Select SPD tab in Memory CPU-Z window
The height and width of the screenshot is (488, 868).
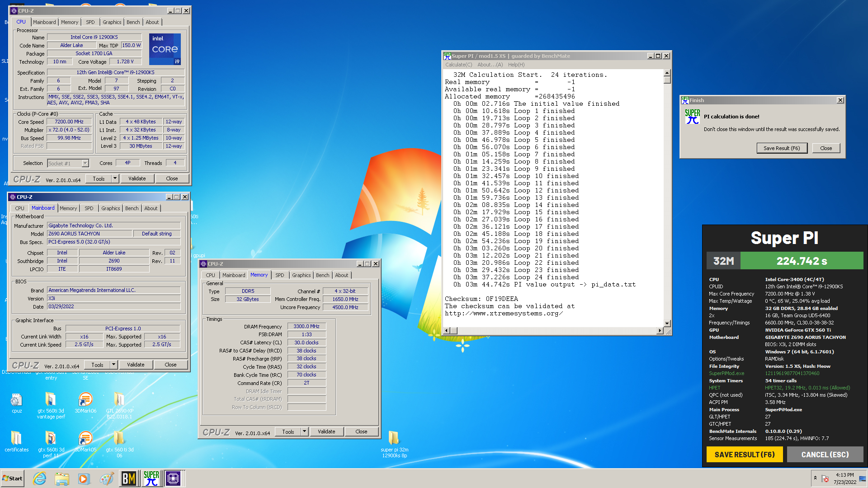[x=280, y=275]
